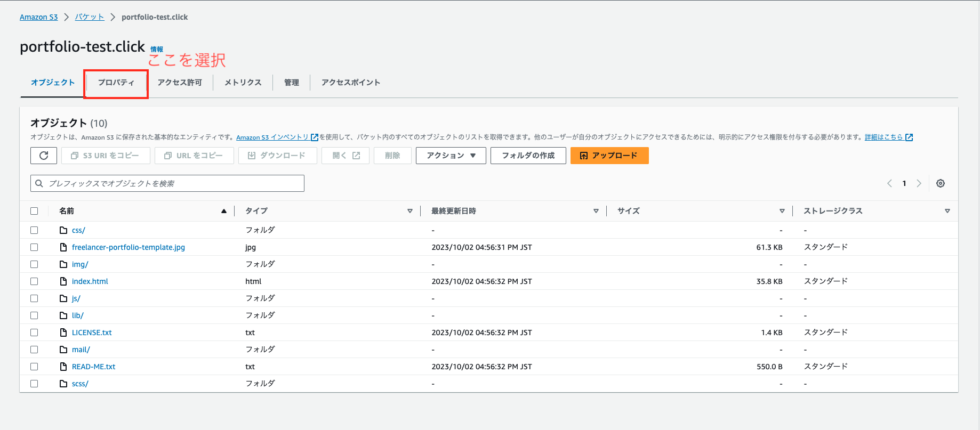Check the LICENSE.txt row checkbox
This screenshot has width=980, height=430.
click(x=34, y=332)
